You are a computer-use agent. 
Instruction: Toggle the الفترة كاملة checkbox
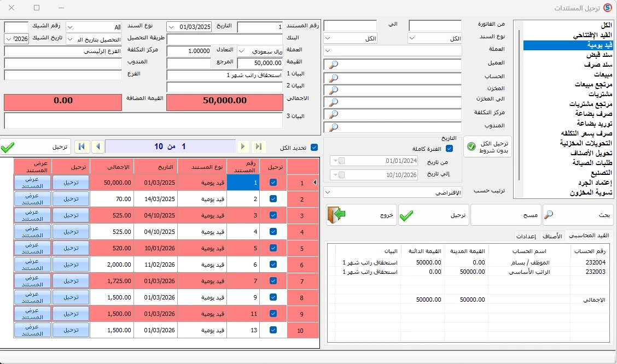pos(450,149)
